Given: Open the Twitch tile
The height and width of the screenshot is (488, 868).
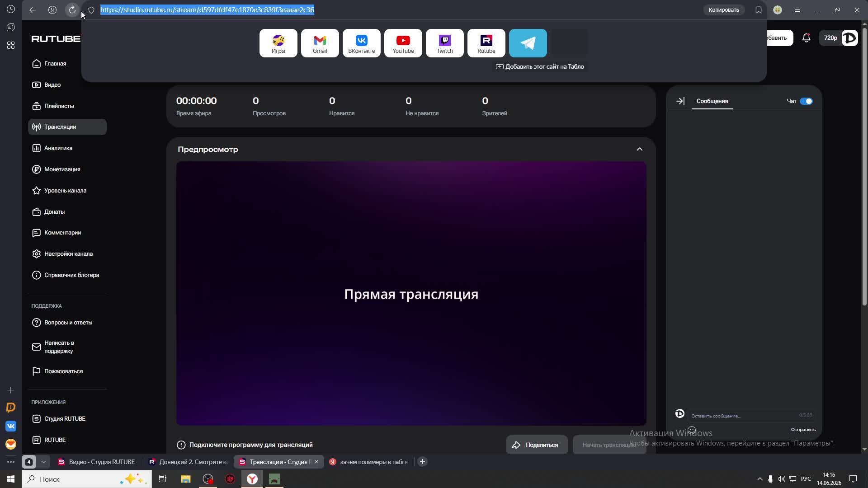Looking at the screenshot, I should (x=444, y=43).
